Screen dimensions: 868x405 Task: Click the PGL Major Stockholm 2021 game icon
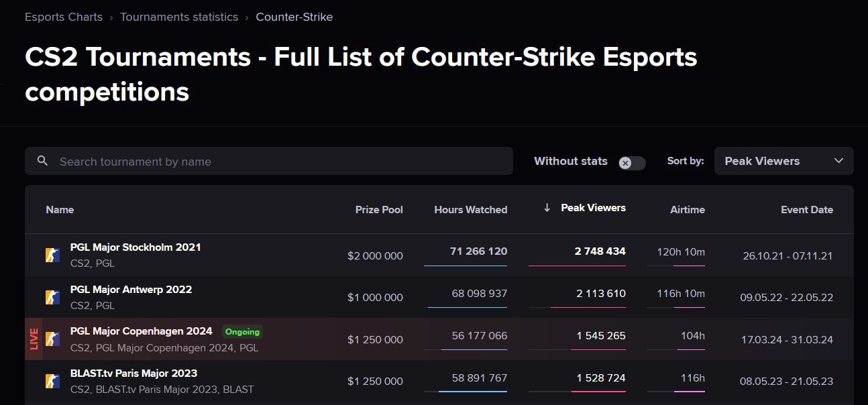click(x=52, y=255)
